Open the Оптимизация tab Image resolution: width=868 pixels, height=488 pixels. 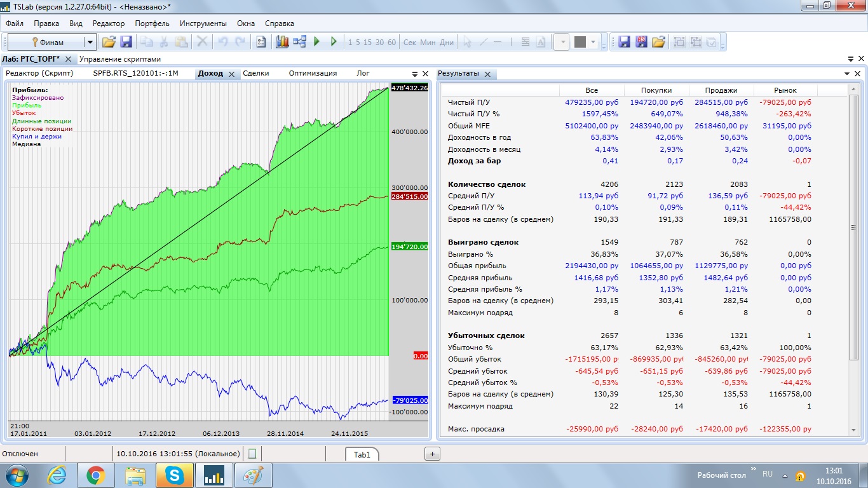313,73
